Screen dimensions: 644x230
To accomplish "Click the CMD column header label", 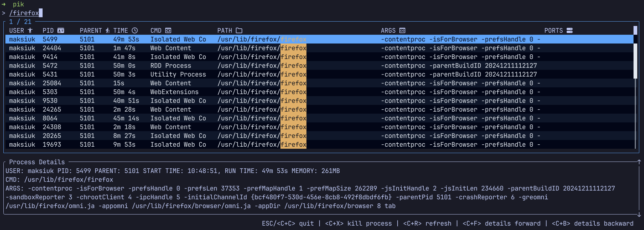I will coord(156,30).
